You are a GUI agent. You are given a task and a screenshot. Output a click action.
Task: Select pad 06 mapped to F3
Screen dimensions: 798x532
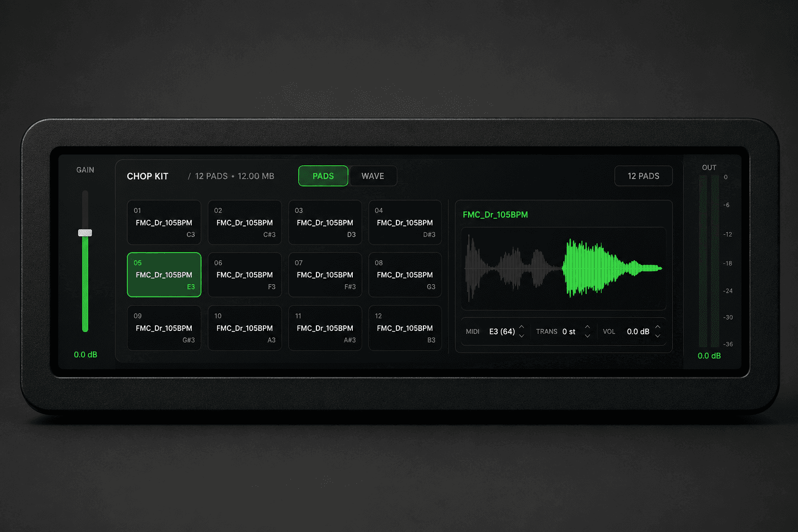pyautogui.click(x=245, y=275)
